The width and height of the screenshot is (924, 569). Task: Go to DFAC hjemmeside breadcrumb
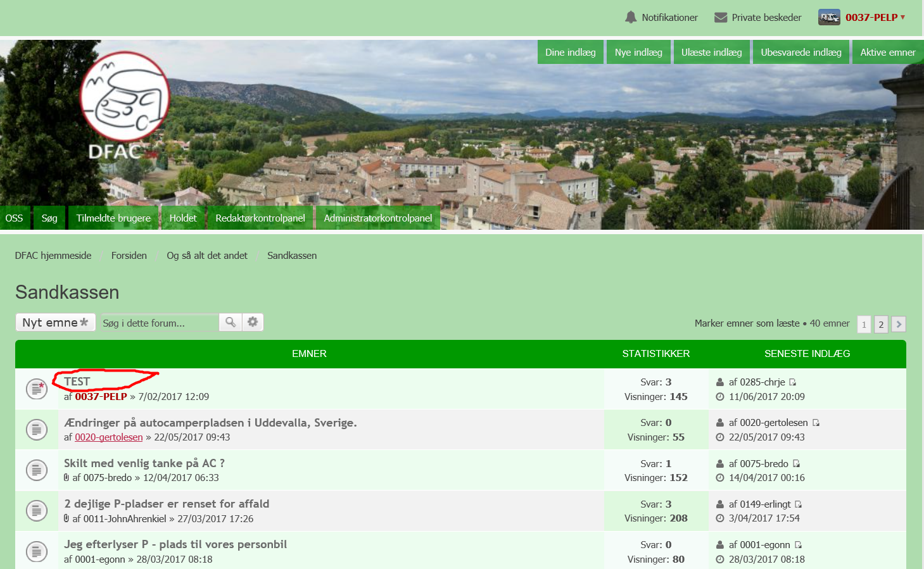[53, 256]
